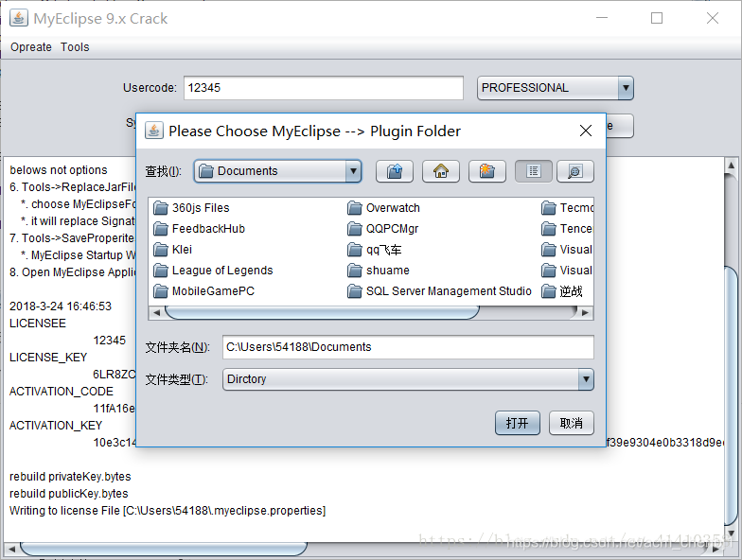
Task: Select the Tencent folder
Action: click(567, 229)
